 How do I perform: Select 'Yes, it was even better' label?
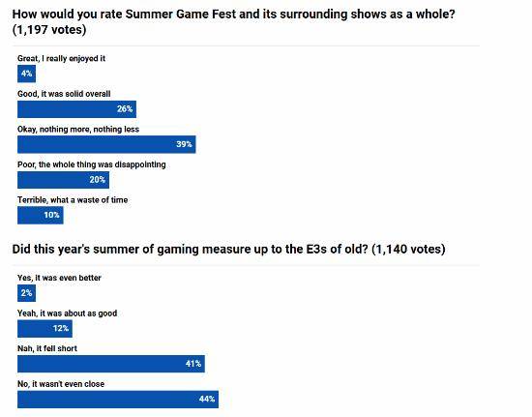coord(59,278)
